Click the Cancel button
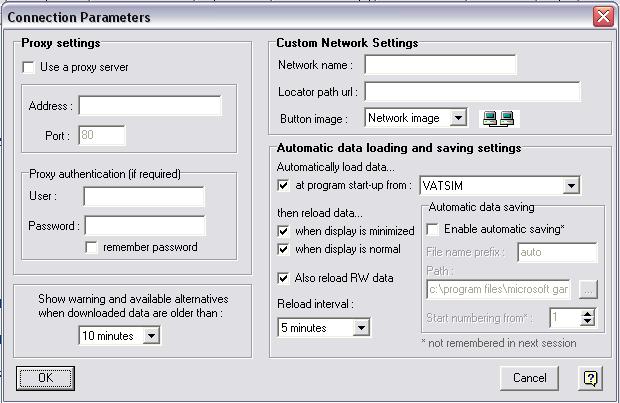Screen dimensions: 620x403 529,378
